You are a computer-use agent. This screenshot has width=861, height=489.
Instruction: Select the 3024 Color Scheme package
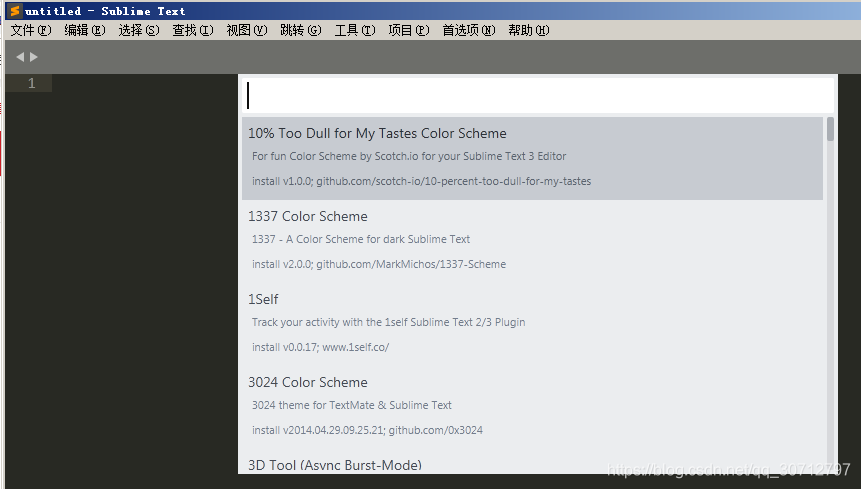533,407
